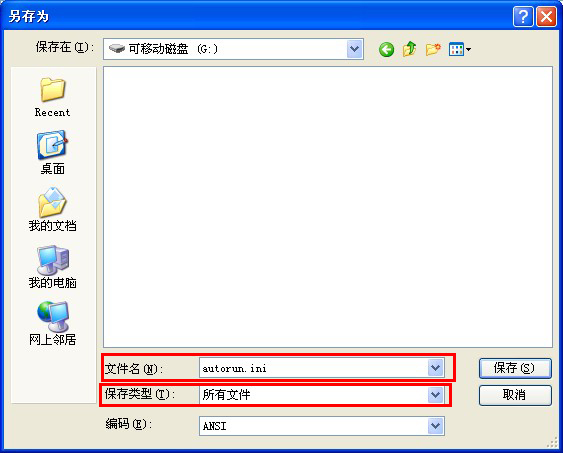The width and height of the screenshot is (563, 453).
Task: Click the help question mark button
Action: (x=523, y=16)
